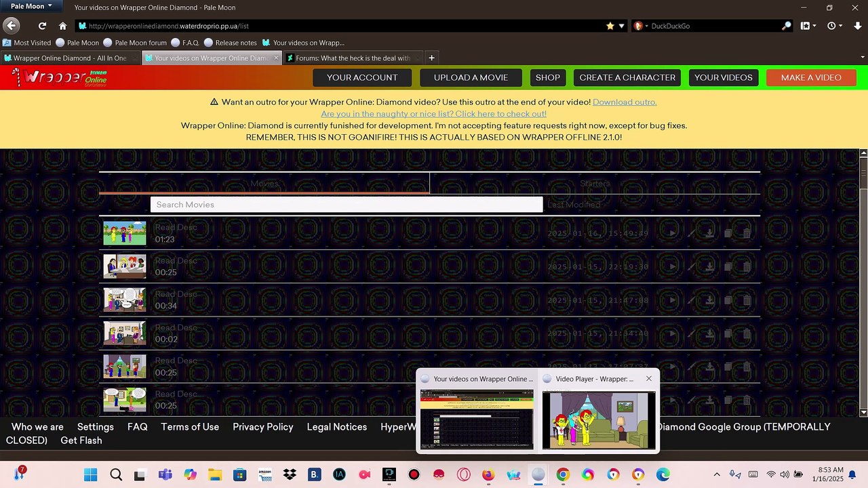The width and height of the screenshot is (868, 488).
Task: Open the 01:23 movie thumbnail
Action: click(125, 233)
